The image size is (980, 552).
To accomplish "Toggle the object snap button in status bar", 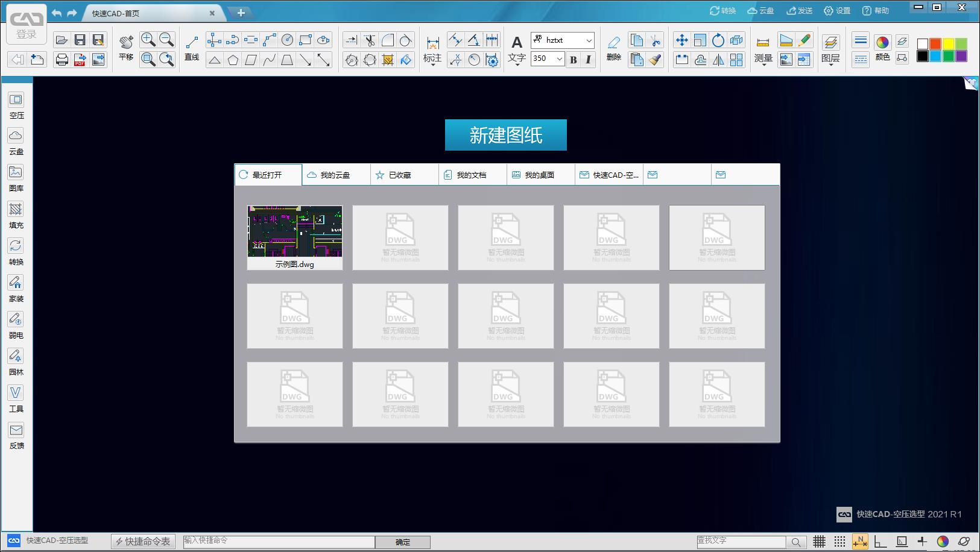I will click(x=859, y=541).
